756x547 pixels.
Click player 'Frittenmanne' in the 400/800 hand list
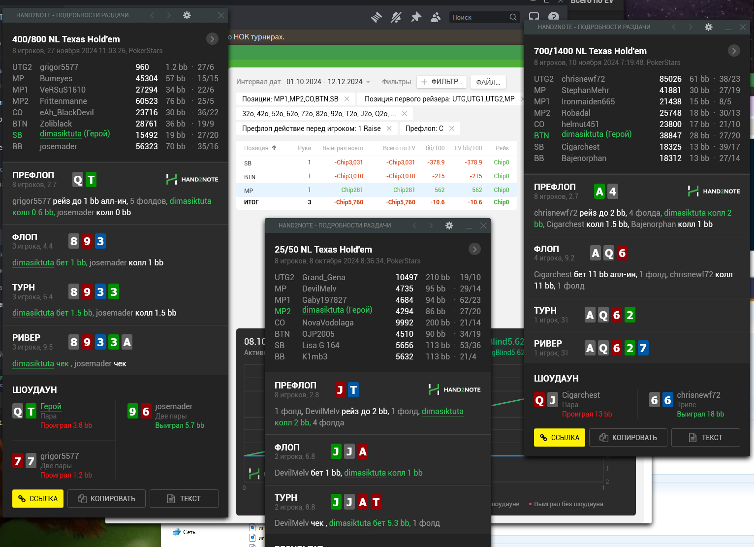[x=63, y=101]
